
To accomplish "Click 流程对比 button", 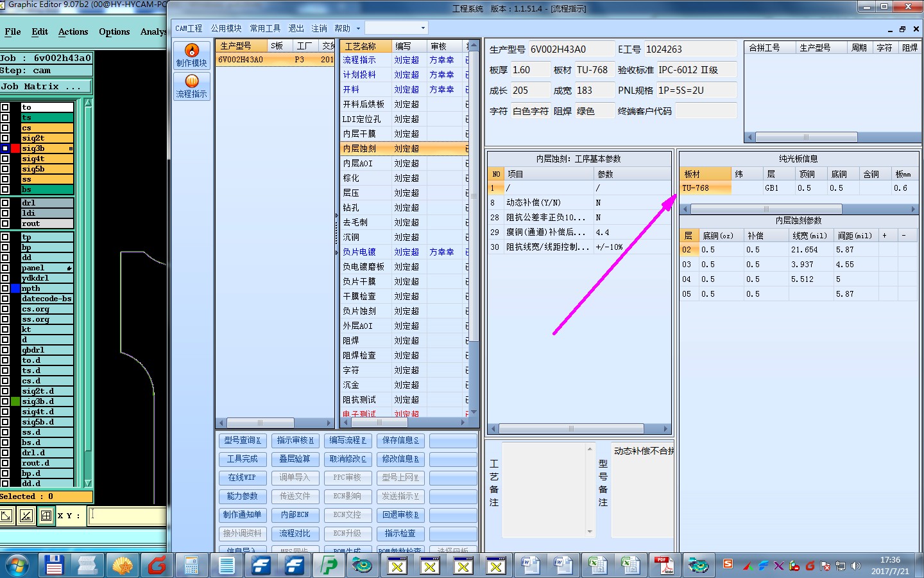I will pos(295,534).
